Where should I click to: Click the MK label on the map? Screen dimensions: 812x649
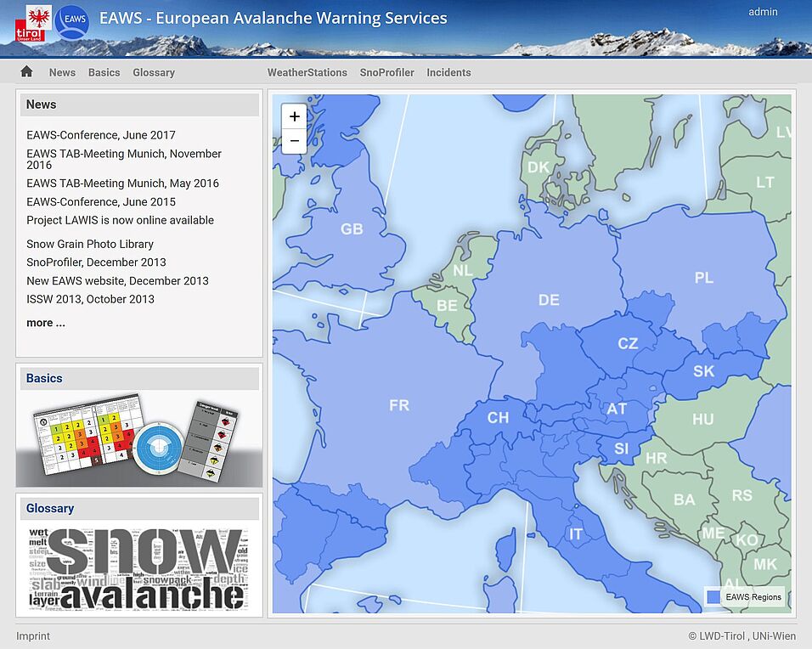click(765, 564)
